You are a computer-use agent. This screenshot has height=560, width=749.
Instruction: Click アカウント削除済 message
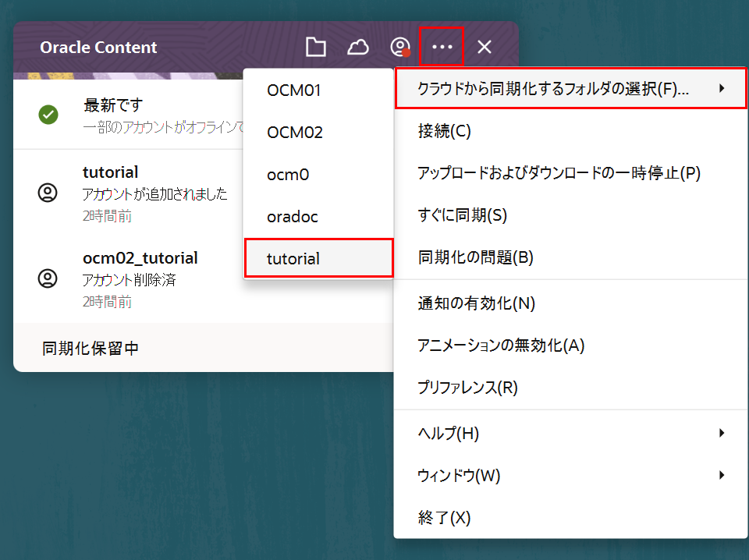129,280
